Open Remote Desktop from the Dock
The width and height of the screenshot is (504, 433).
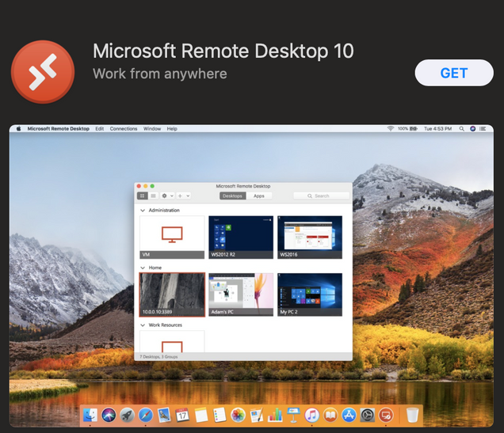[386, 416]
